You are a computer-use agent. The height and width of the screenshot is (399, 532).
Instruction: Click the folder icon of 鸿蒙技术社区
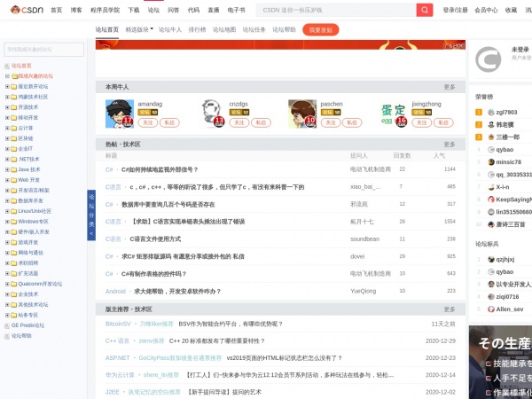click(x=14, y=97)
